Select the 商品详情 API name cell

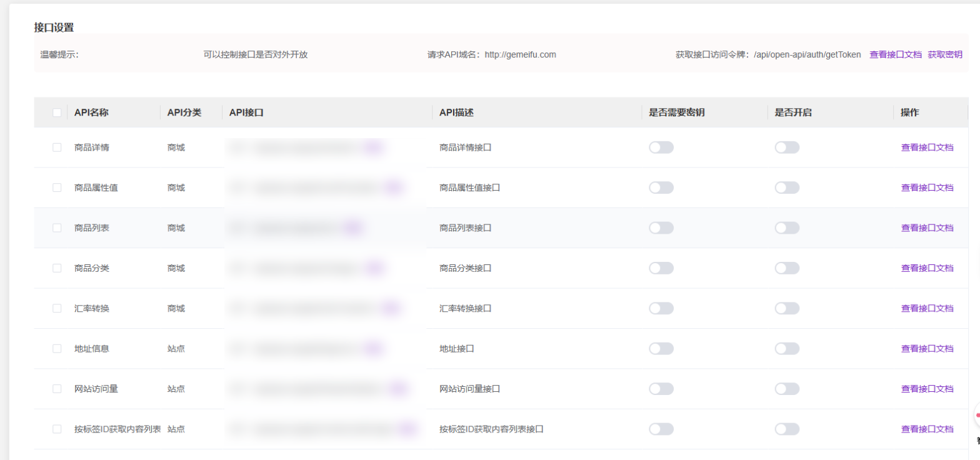coord(92,147)
